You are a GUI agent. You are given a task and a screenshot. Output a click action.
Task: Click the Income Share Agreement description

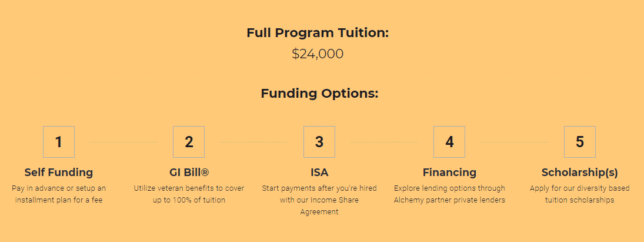pos(319,200)
